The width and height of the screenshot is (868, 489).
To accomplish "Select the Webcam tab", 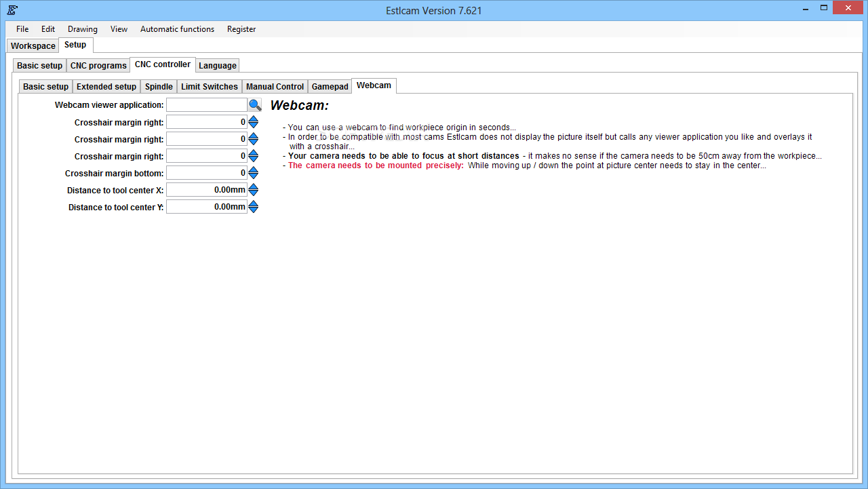I will pos(374,85).
